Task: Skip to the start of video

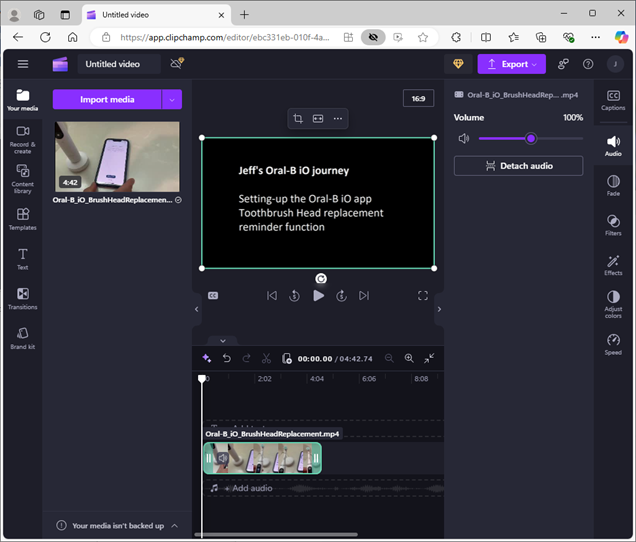Action: [x=272, y=296]
